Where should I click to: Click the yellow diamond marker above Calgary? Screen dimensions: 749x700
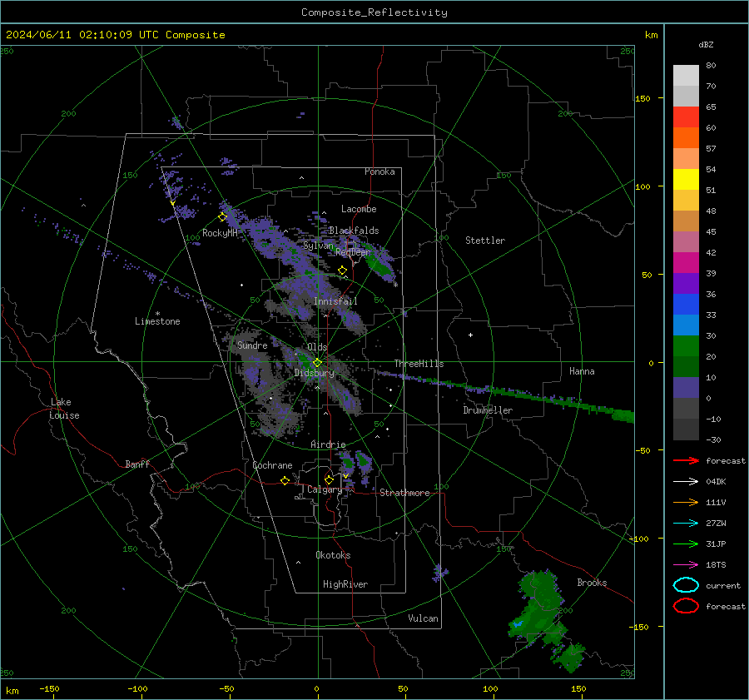[329, 479]
